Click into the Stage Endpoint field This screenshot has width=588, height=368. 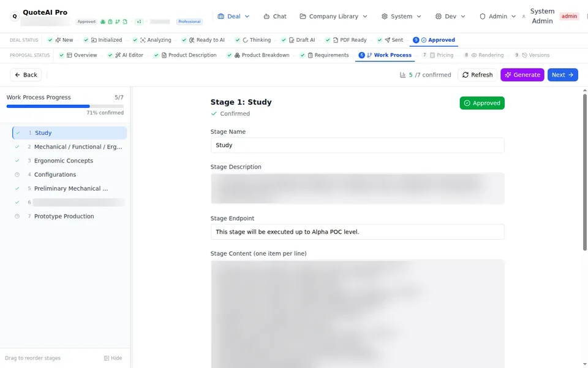click(x=357, y=232)
